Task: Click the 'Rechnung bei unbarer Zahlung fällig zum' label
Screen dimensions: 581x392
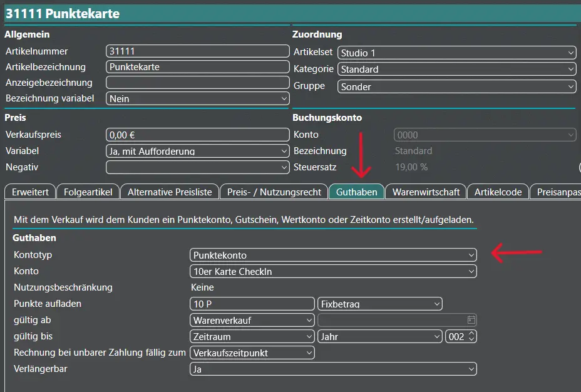Action: (100, 353)
